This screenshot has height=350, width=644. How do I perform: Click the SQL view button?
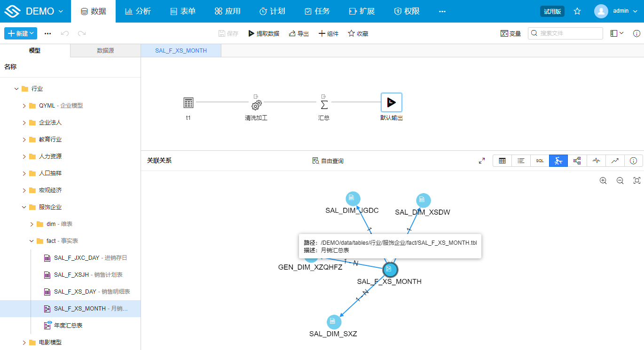click(x=540, y=161)
